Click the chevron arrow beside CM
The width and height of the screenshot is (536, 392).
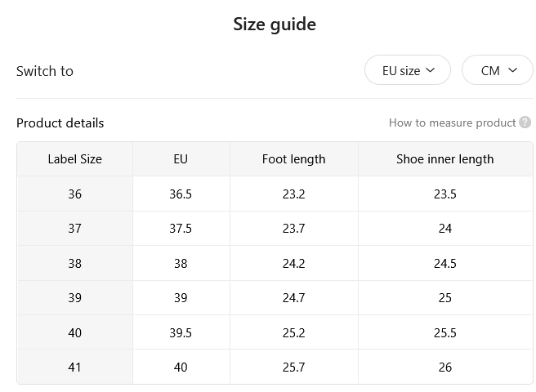coord(512,70)
